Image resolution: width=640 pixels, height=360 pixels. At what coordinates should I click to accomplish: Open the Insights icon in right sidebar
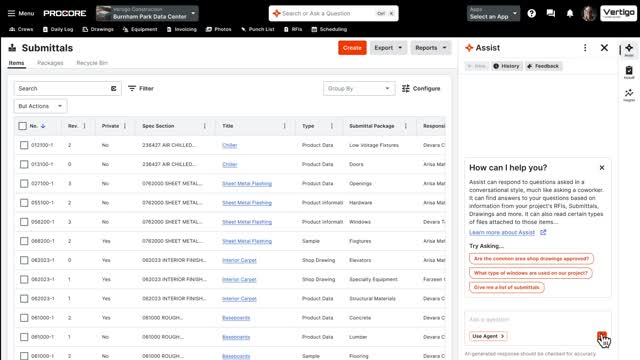629,95
